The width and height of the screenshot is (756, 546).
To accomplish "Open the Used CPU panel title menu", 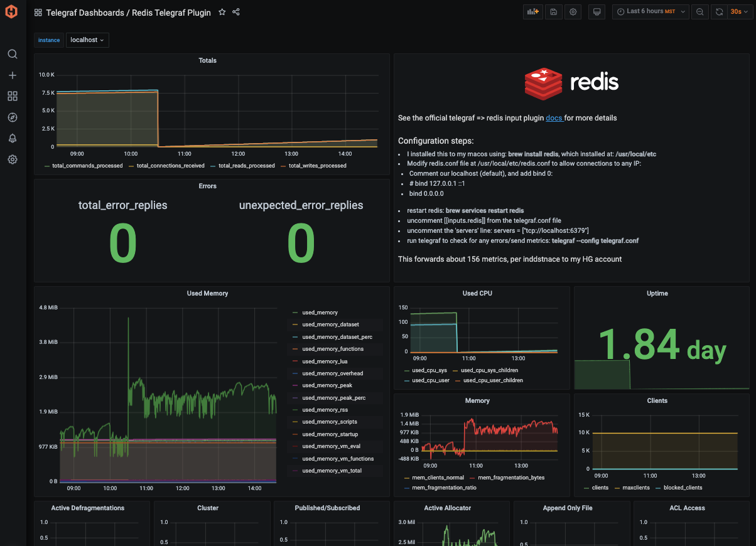I will (x=477, y=293).
